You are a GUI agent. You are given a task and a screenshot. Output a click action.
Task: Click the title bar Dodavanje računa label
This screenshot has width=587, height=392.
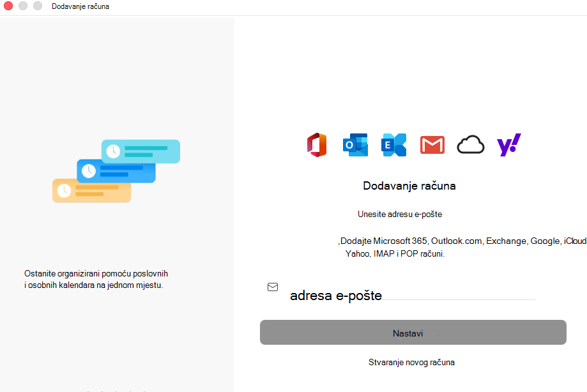pyautogui.click(x=80, y=6)
